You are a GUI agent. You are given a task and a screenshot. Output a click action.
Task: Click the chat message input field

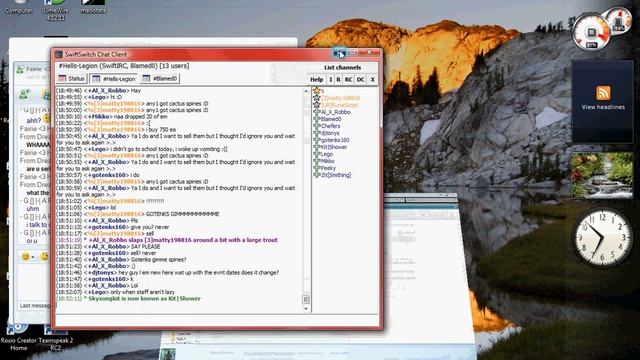(216, 320)
